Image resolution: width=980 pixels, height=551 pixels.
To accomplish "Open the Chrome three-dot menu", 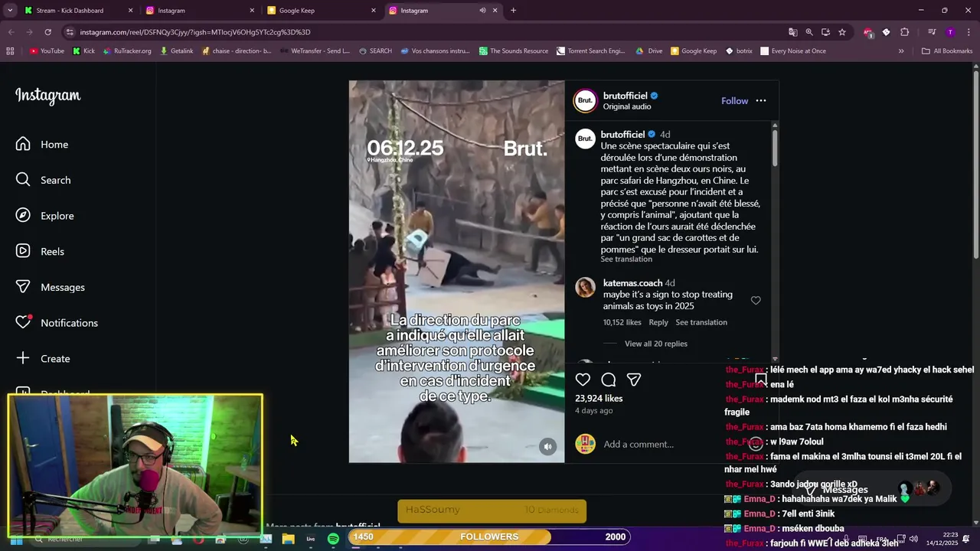I will (968, 32).
